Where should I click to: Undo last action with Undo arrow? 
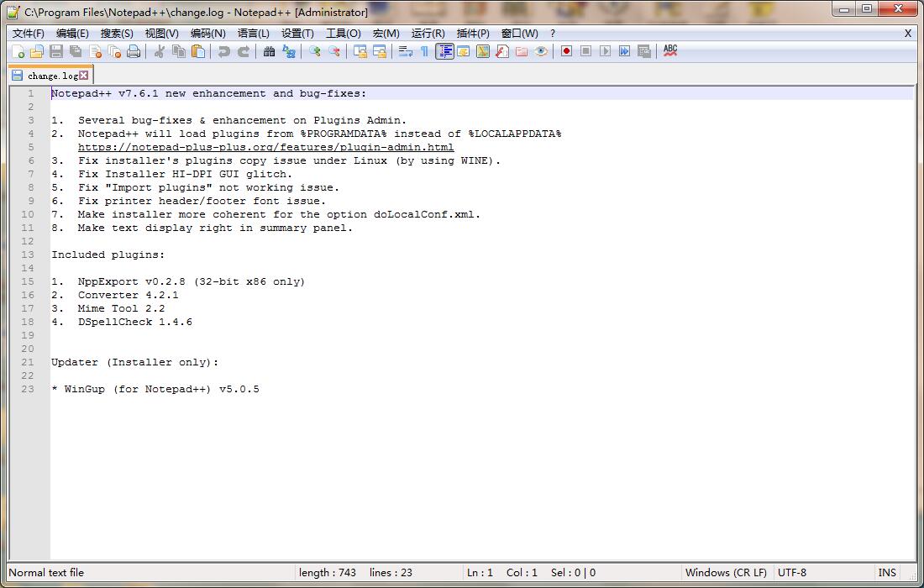(224, 52)
